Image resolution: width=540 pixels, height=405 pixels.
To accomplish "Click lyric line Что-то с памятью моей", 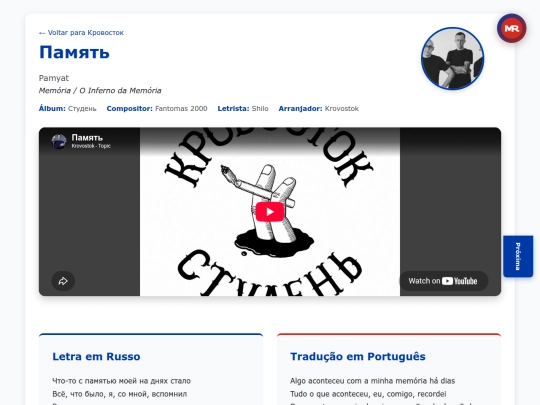I will (x=122, y=381).
